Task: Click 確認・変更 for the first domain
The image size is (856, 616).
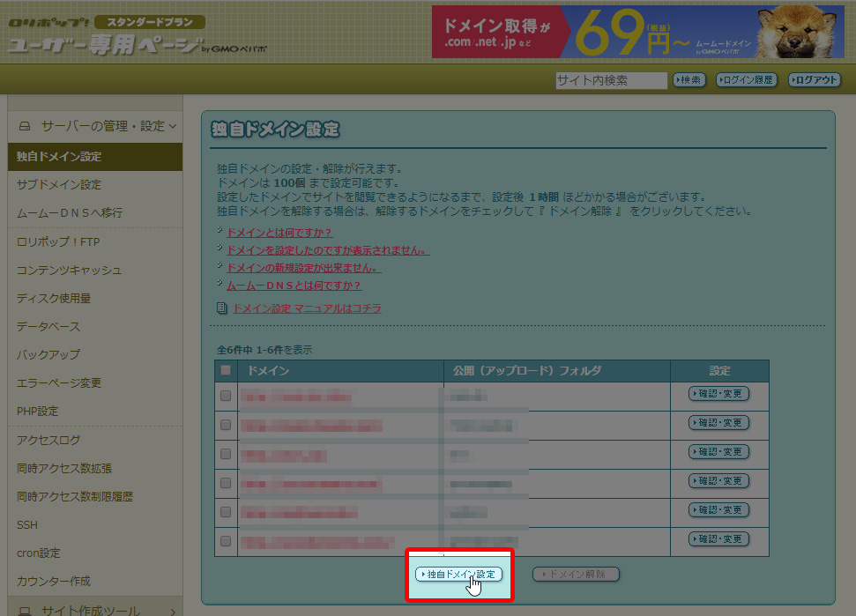Action: (x=718, y=394)
